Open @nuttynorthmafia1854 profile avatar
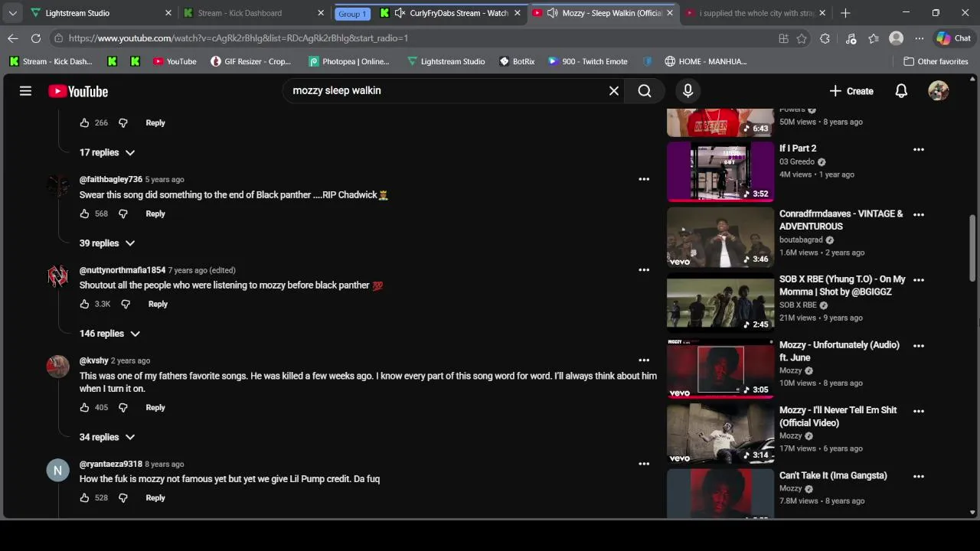The width and height of the screenshot is (980, 551). click(x=58, y=277)
